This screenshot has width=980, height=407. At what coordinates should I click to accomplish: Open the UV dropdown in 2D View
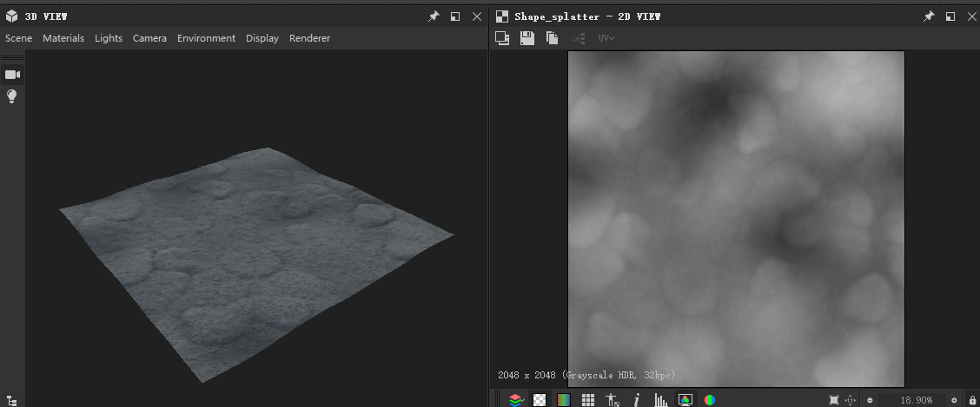click(x=606, y=38)
